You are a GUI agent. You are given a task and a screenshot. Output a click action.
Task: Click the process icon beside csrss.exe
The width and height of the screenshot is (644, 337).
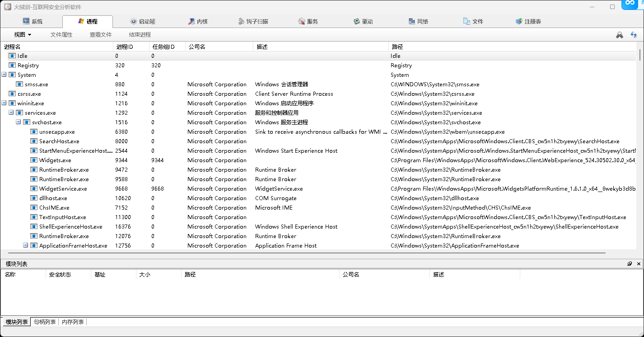(12, 94)
